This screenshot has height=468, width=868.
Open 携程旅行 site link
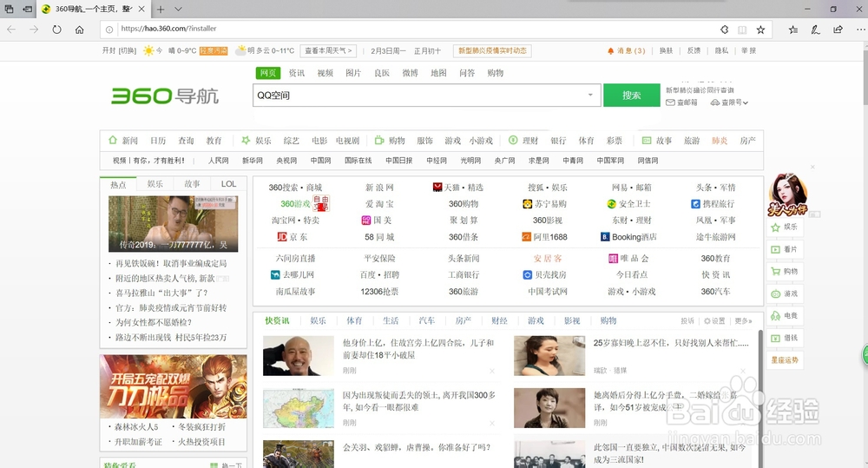click(x=713, y=204)
